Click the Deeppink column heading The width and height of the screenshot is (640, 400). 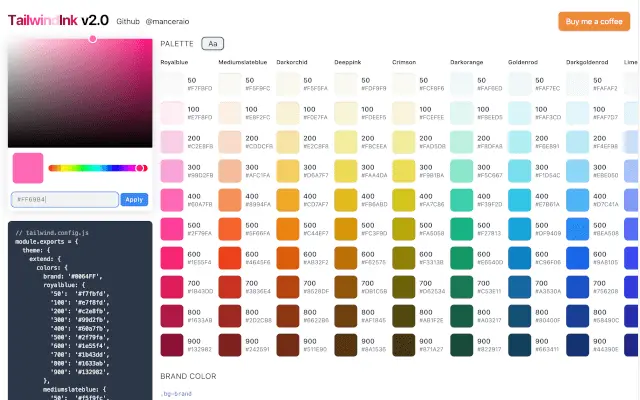point(348,62)
